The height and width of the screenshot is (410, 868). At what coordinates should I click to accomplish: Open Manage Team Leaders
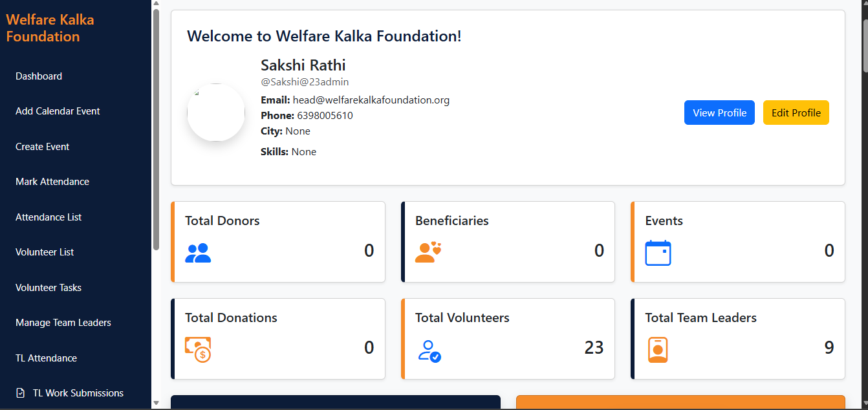pos(63,323)
